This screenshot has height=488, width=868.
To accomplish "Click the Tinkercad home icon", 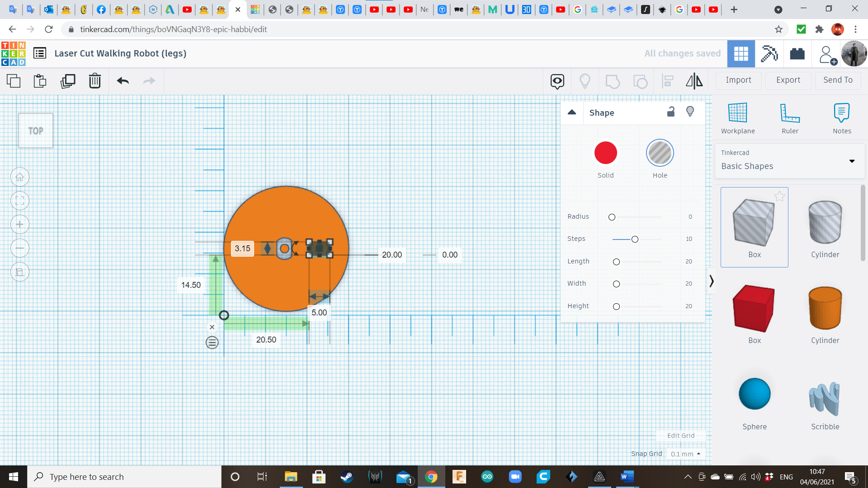I will click(14, 53).
